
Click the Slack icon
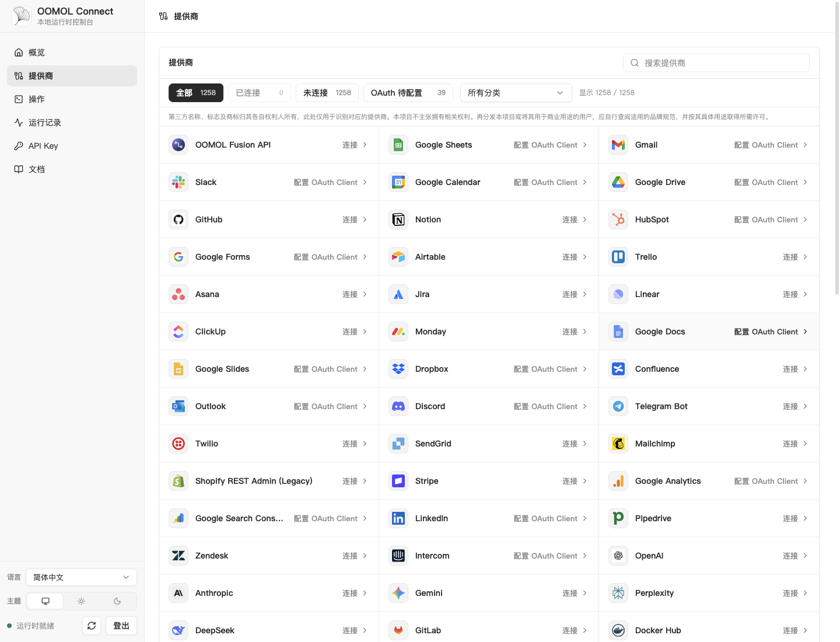click(x=178, y=182)
